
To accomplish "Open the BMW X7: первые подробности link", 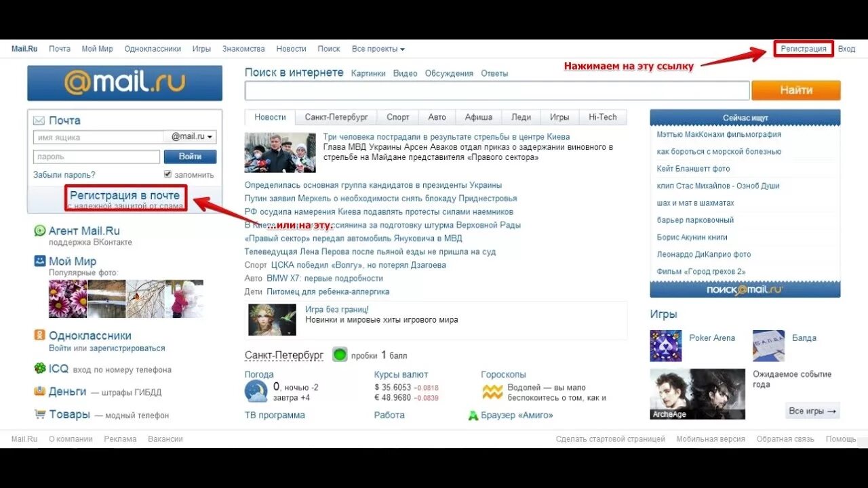I will tap(325, 279).
